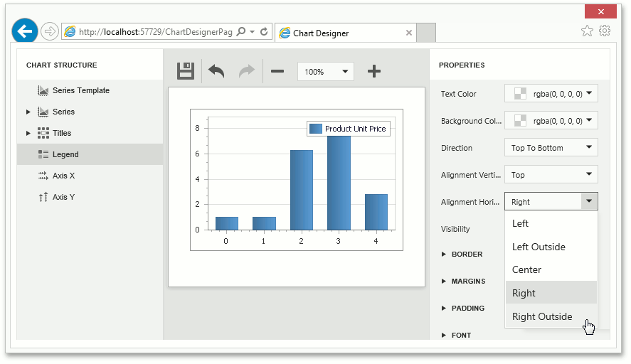
Task: Zoom in with the plus icon
Action: point(374,71)
